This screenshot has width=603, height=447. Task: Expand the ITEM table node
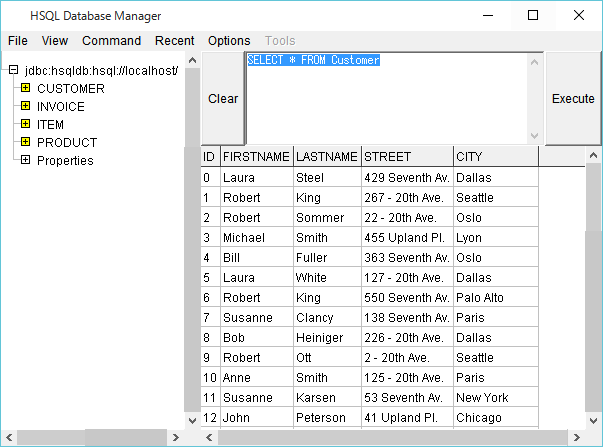coord(25,123)
